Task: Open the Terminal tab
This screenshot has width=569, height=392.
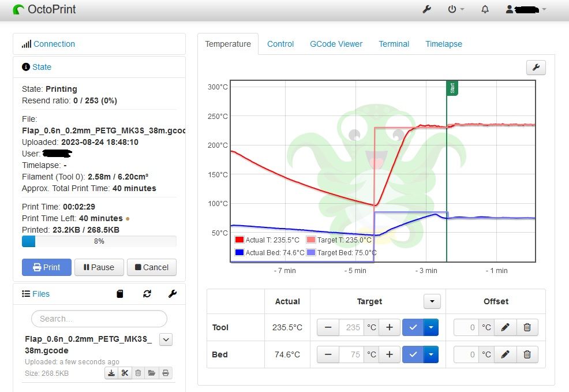Action: pyautogui.click(x=394, y=44)
